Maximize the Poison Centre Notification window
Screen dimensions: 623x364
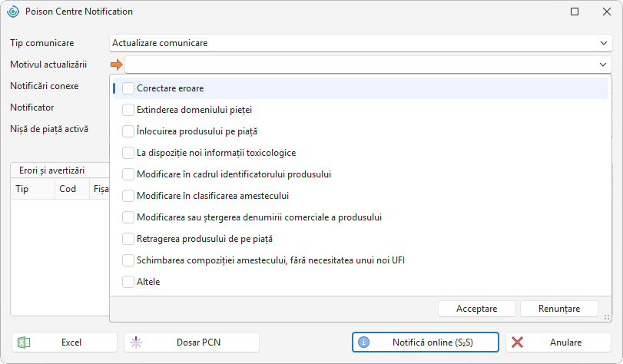click(575, 12)
